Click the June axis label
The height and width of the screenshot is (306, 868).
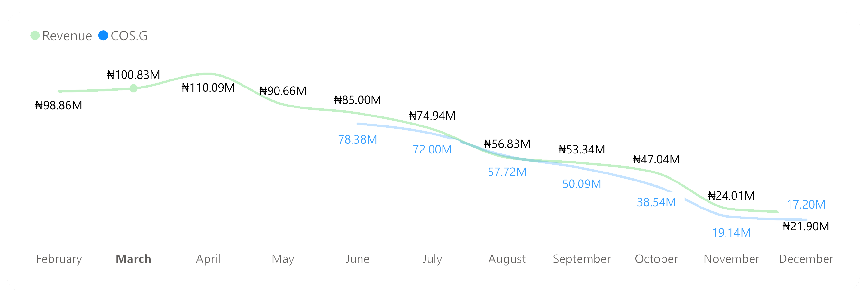[358, 259]
